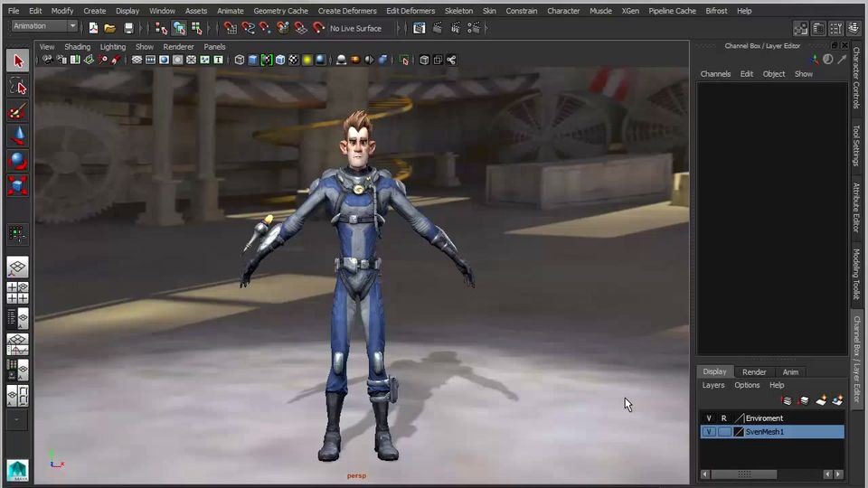
Task: Create new empty display layer
Action: tap(821, 400)
